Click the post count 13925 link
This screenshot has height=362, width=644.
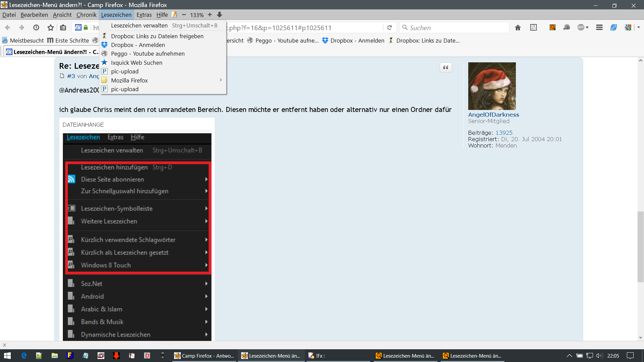504,133
